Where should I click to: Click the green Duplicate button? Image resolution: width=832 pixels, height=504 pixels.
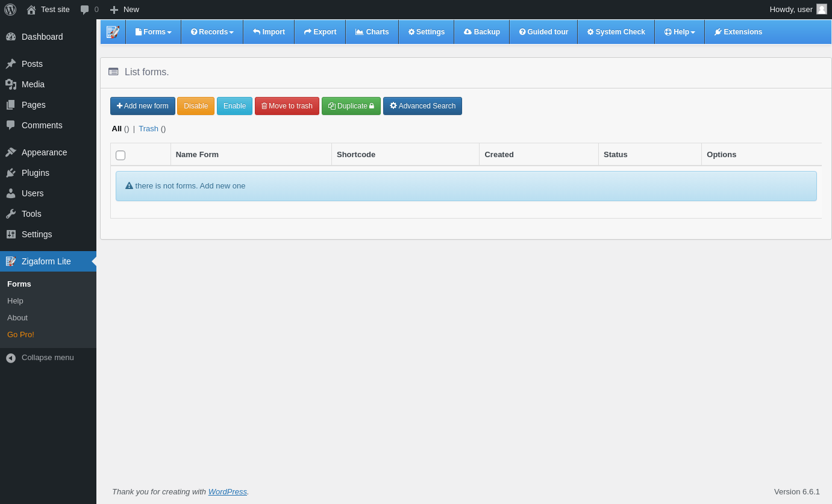pos(351,106)
